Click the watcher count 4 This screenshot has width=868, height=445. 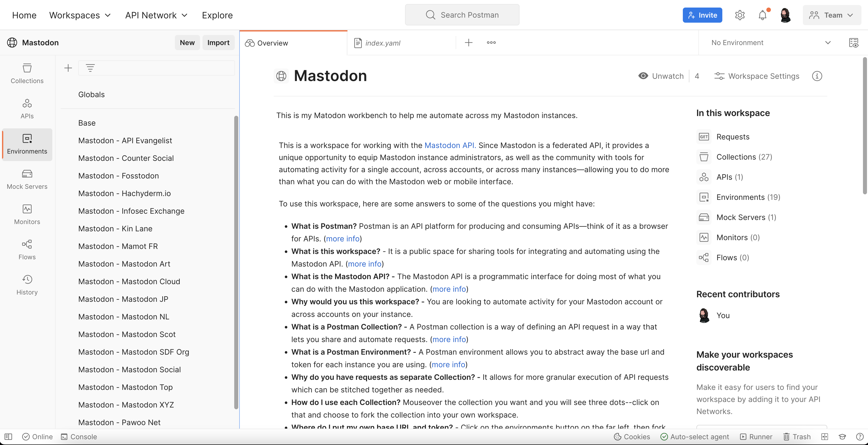[697, 76]
